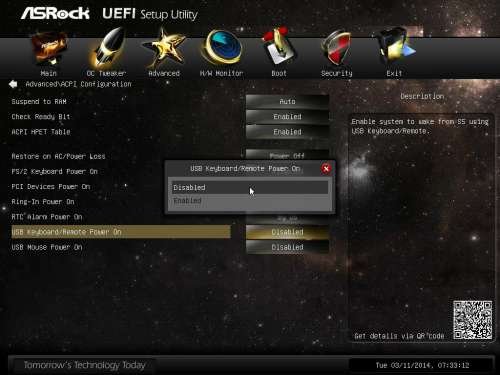Open the Suspend to RAM Auto dropdown
Image resolution: width=500 pixels, height=375 pixels.
(x=287, y=101)
